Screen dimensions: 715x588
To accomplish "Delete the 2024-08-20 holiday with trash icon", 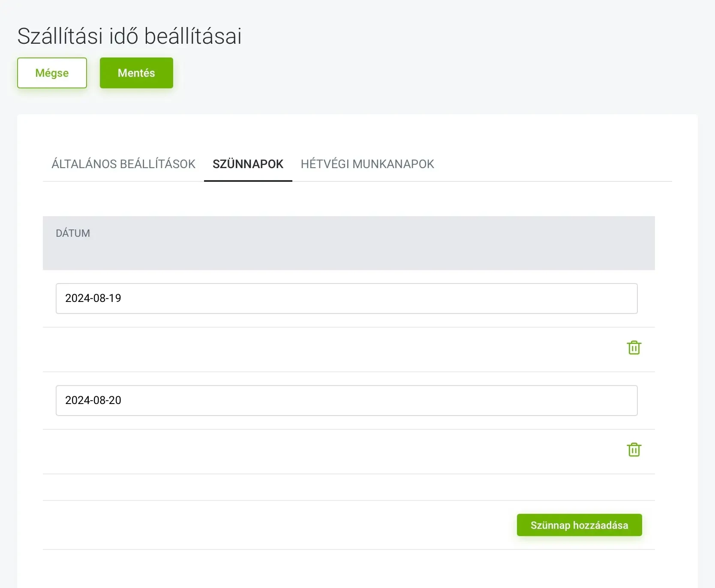I will tap(634, 449).
